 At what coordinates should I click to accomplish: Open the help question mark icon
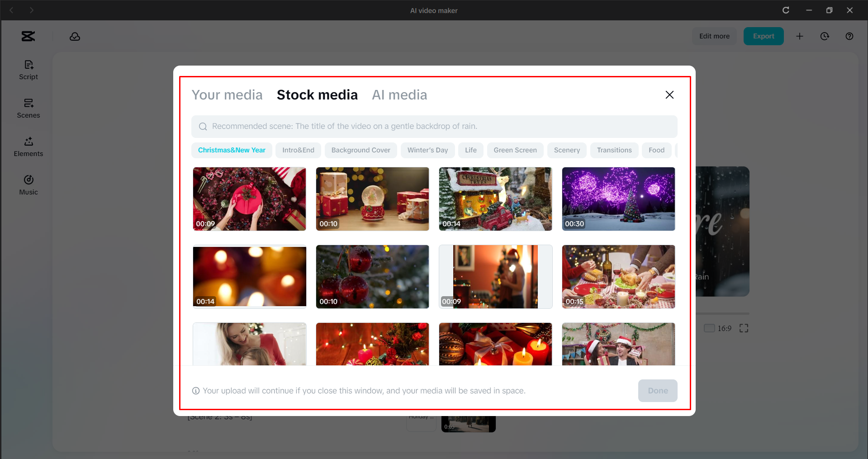pyautogui.click(x=849, y=36)
